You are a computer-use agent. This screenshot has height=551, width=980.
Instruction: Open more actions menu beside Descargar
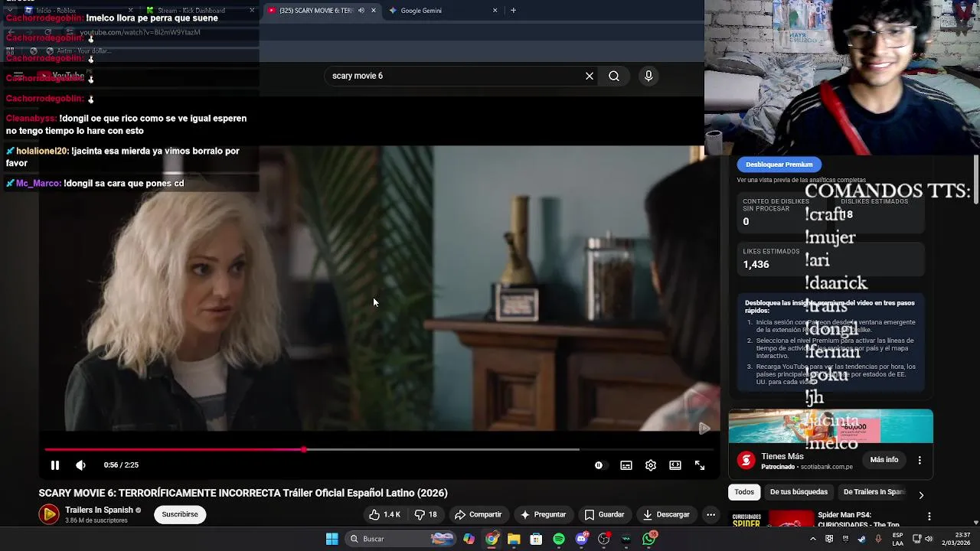(710, 514)
